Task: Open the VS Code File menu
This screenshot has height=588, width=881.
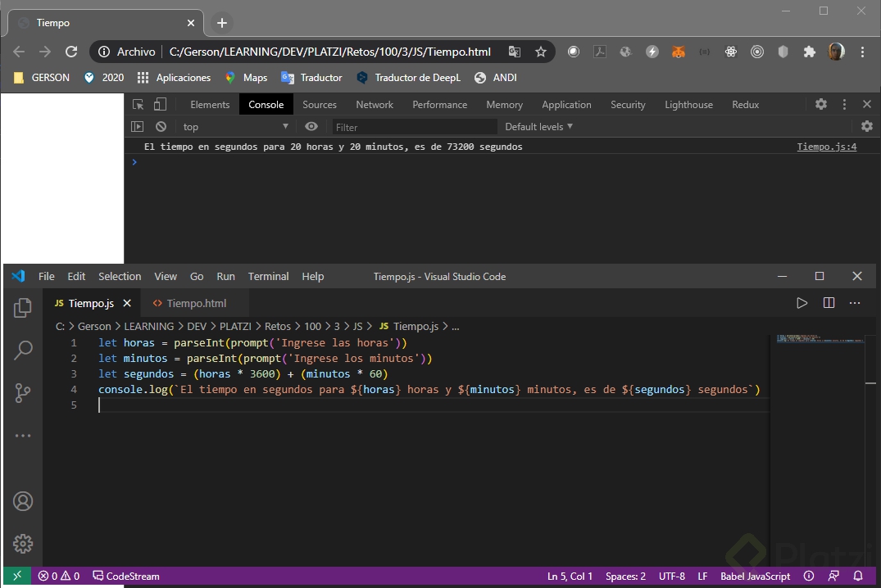Action: tap(46, 276)
